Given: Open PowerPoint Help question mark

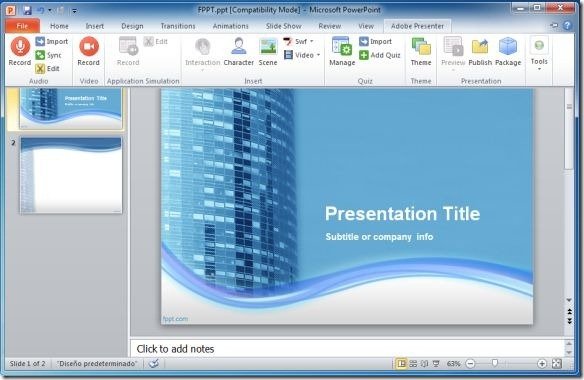Looking at the screenshot, I should coord(567,25).
